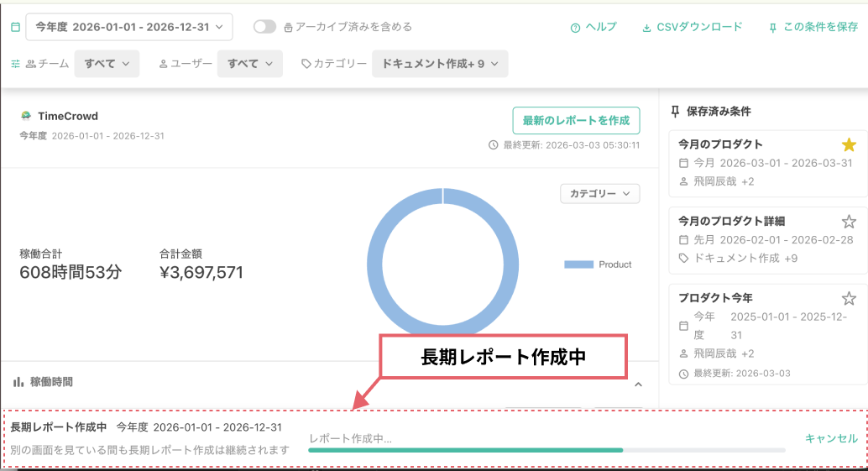Viewport: 868px width, 471px height.
Task: Open the 今年度 date range dropdown
Action: [129, 27]
